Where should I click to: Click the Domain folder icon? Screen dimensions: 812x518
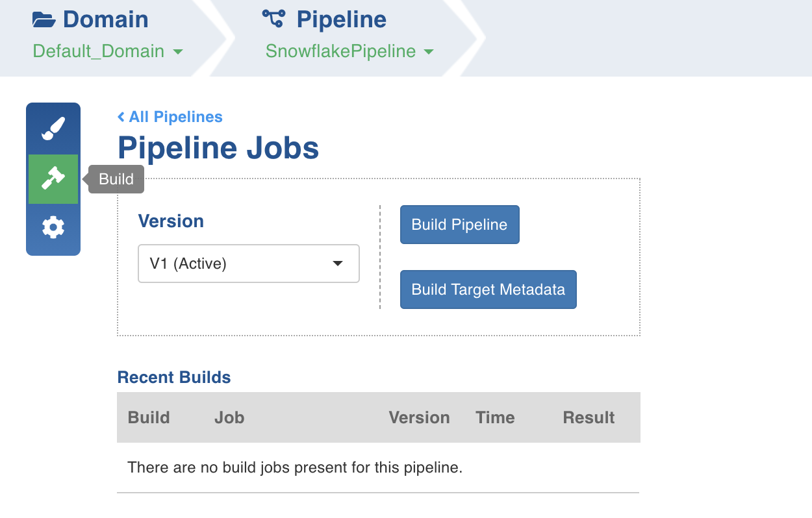(44, 19)
